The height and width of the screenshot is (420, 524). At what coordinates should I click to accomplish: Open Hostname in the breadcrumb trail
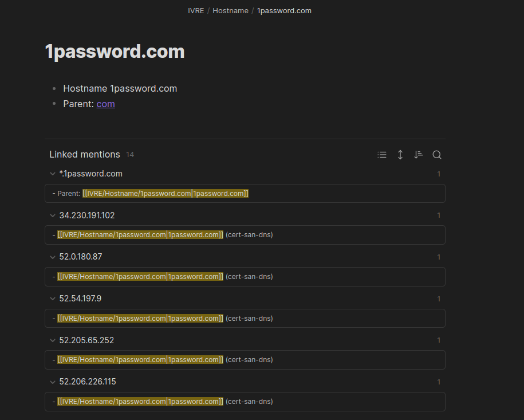[x=230, y=10]
